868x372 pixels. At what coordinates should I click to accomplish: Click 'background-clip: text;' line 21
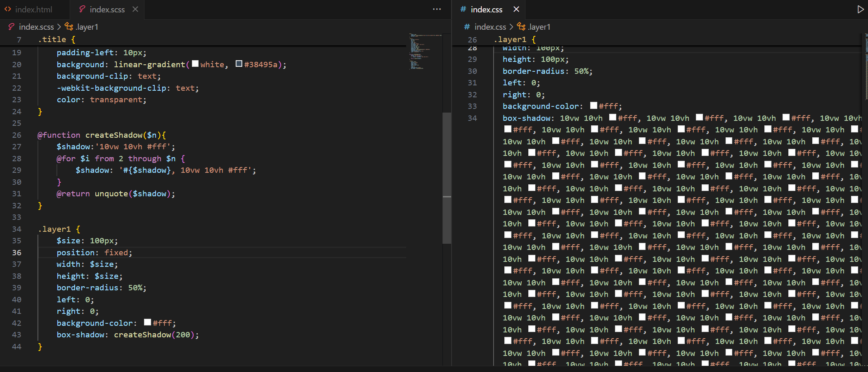109,76
